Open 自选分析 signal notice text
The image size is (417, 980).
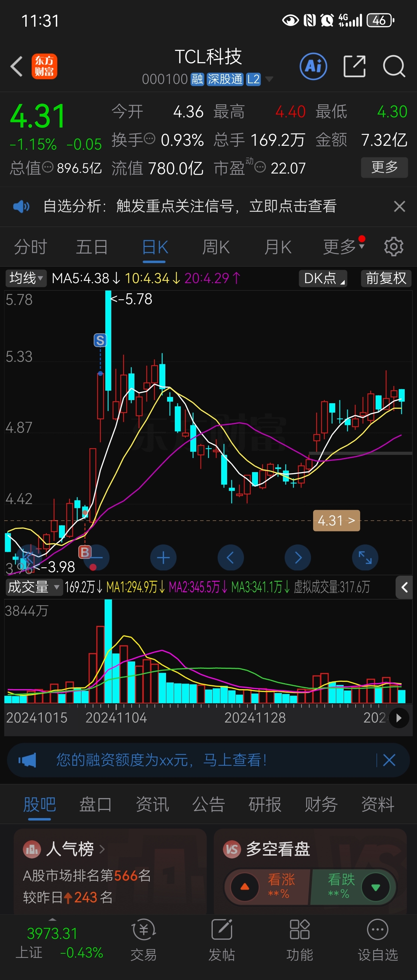coord(190,206)
